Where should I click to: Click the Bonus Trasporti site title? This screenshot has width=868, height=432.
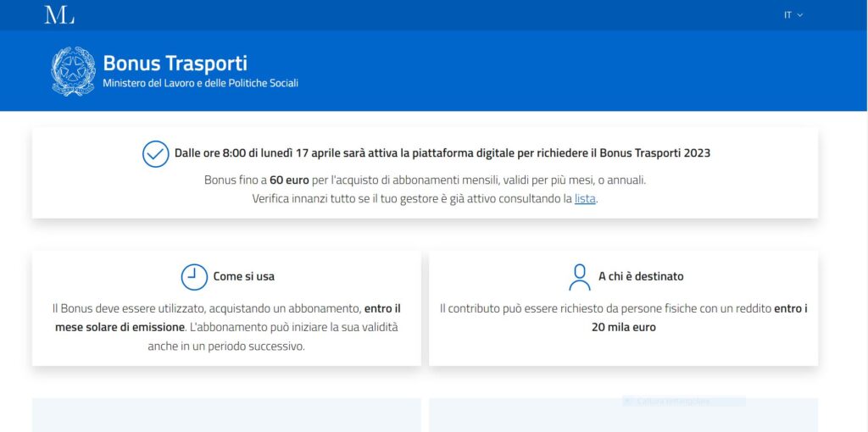(175, 63)
